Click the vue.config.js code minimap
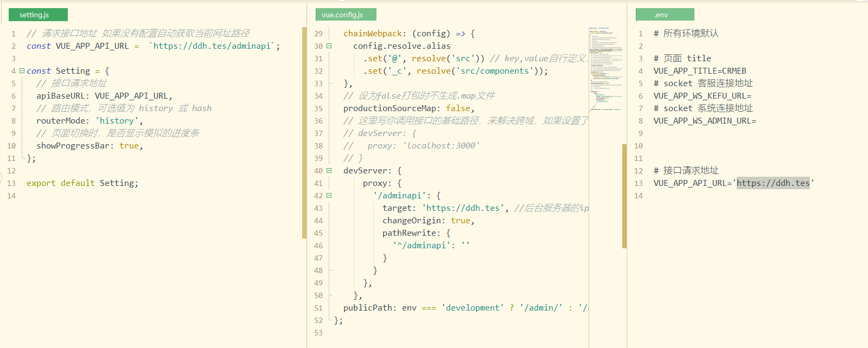 click(605, 69)
